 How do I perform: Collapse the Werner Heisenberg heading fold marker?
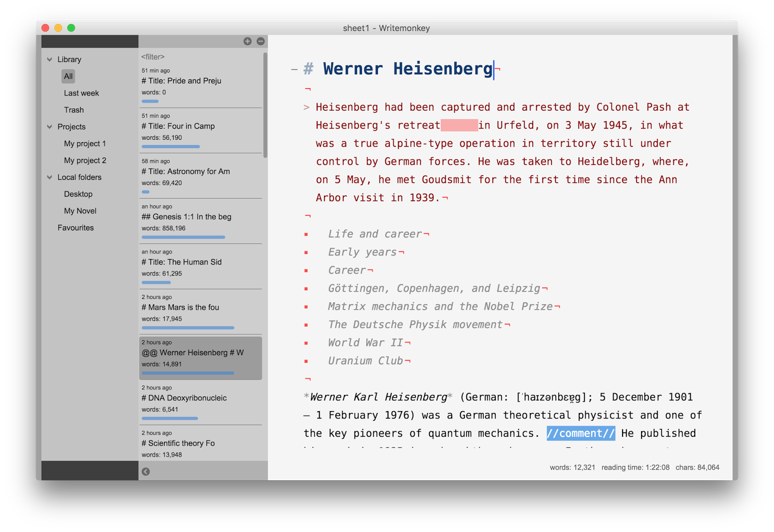point(294,70)
